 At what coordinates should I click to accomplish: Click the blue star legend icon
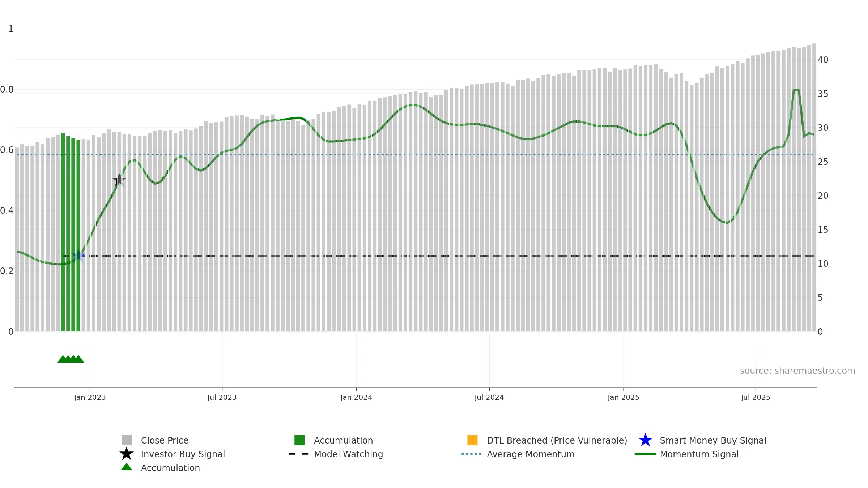[x=645, y=440]
